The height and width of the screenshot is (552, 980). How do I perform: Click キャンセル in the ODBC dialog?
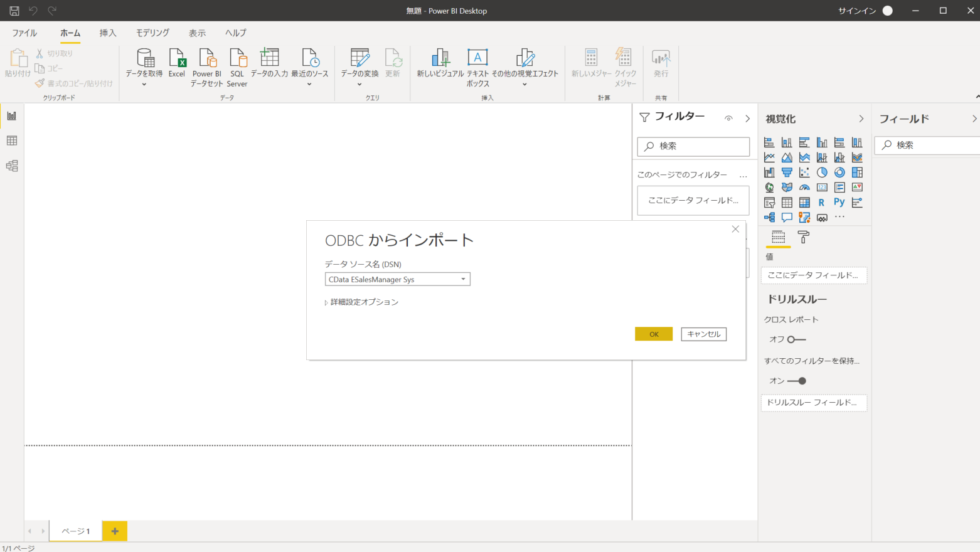coord(704,334)
